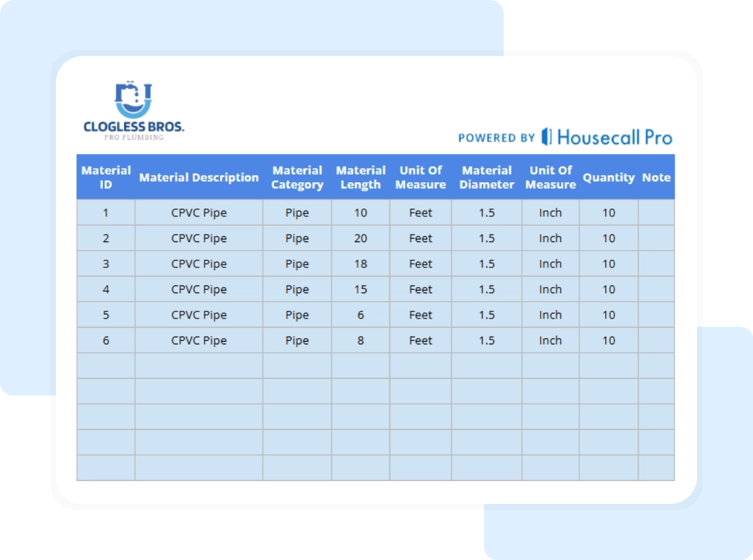Image resolution: width=753 pixels, height=560 pixels.
Task: Click the Material Category column header
Action: pos(297,177)
